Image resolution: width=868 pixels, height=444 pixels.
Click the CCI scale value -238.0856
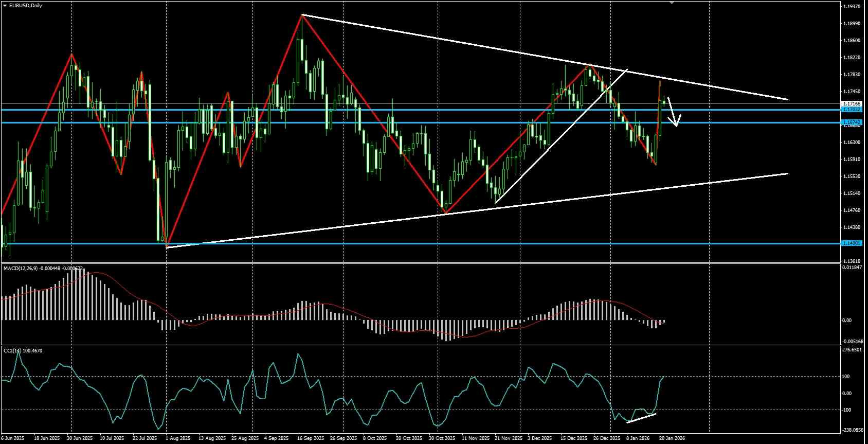click(853, 430)
